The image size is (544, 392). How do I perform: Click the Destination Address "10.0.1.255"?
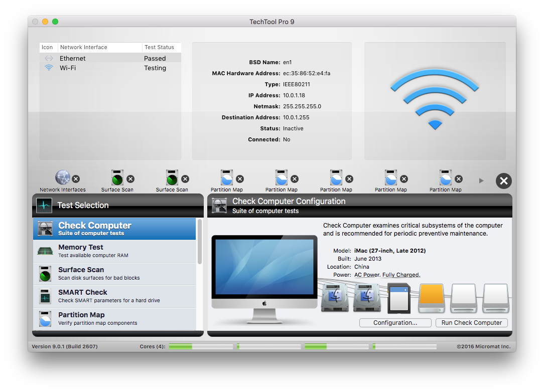296,117
